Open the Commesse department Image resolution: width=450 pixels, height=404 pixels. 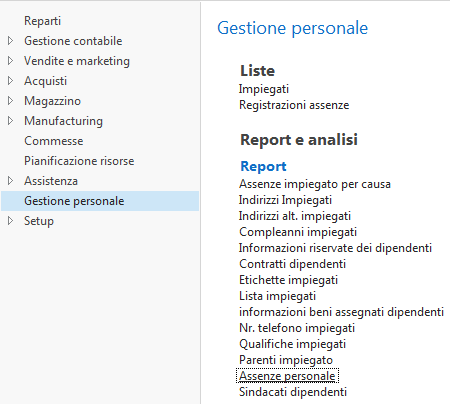point(54,141)
